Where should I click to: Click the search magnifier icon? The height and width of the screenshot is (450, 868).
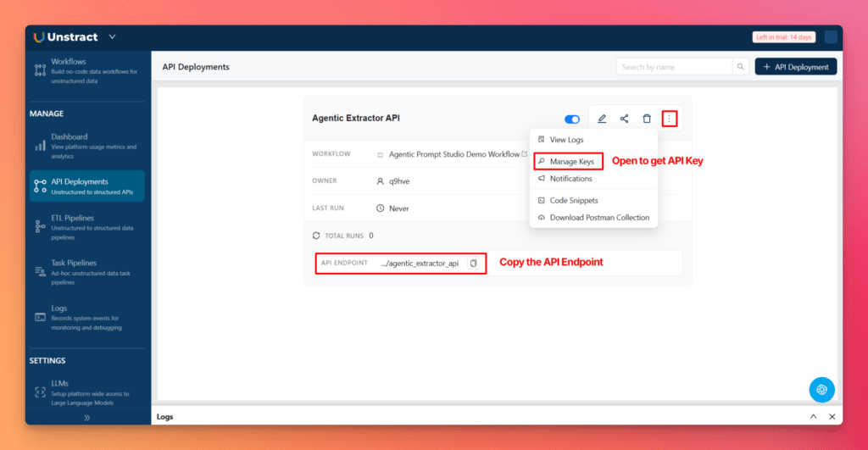[741, 67]
